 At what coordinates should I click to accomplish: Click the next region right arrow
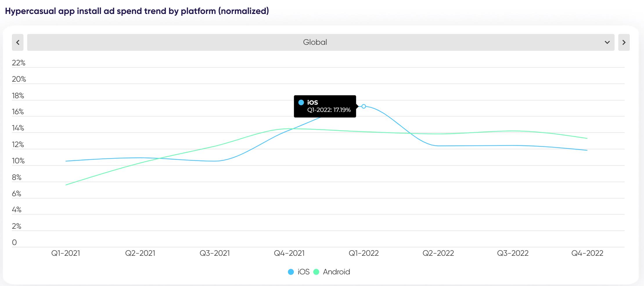tap(624, 42)
